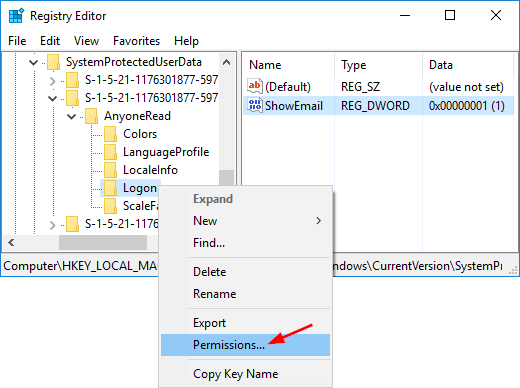Select the AnyoneRead key label
Viewport: 520px width, 388px height.
[x=137, y=116]
